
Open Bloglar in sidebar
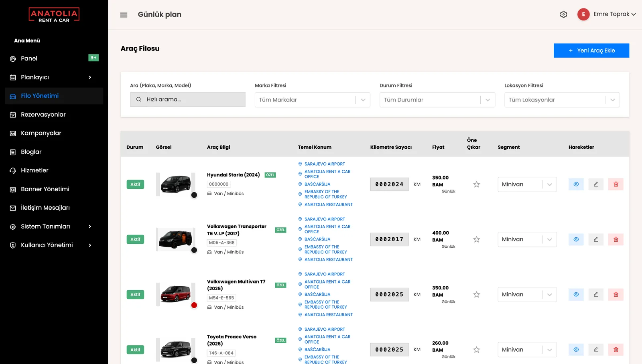tap(54, 152)
